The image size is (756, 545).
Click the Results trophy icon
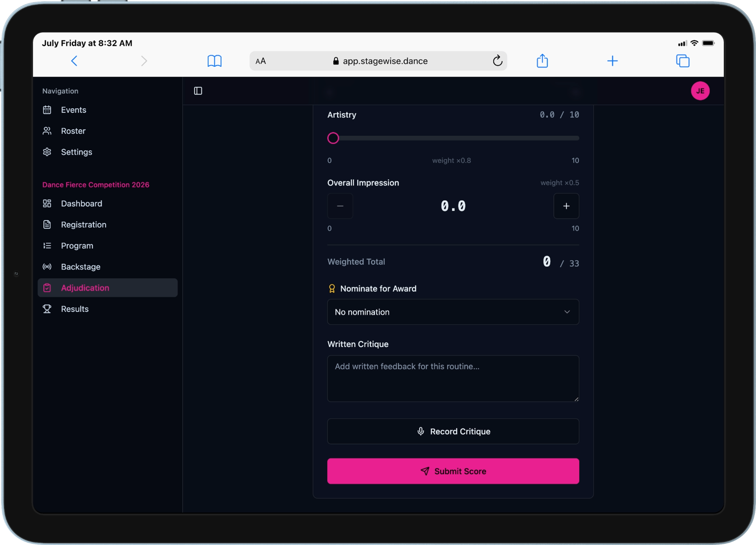[47, 309]
